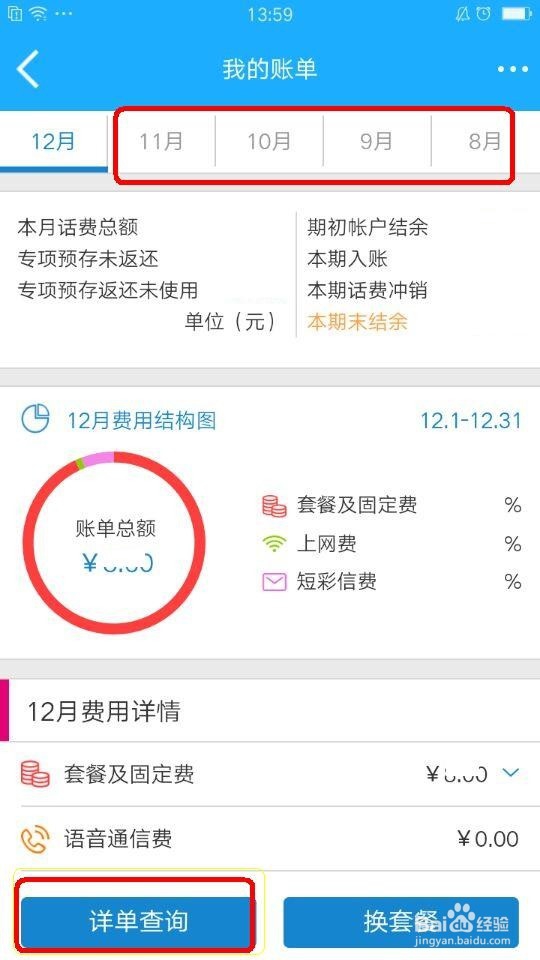Viewport: 540px width, 960px height.
Task: Tap the Wi-Fi icon next to 上网费
Action: [274, 544]
